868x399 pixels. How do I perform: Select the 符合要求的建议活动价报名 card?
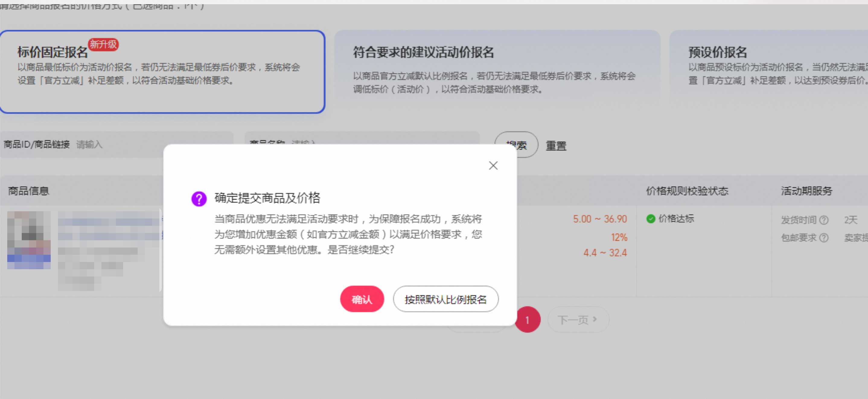(x=497, y=72)
